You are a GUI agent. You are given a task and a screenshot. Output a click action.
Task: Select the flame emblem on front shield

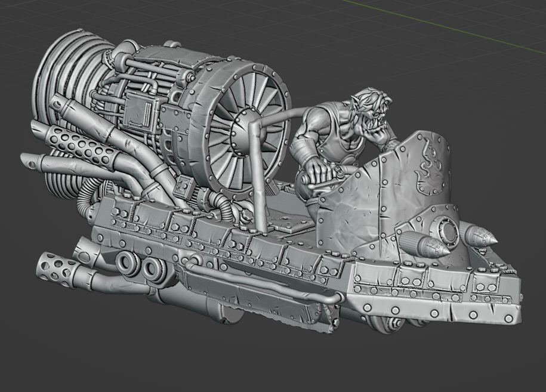(x=430, y=170)
